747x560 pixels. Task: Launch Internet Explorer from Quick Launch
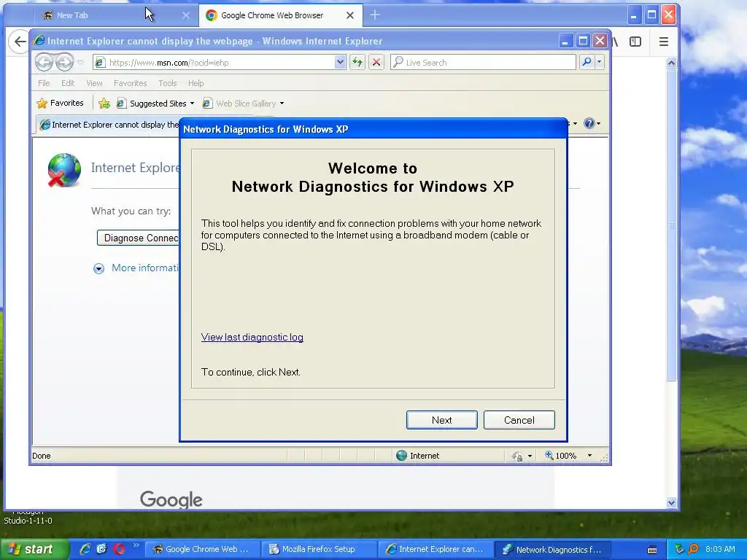[85, 549]
